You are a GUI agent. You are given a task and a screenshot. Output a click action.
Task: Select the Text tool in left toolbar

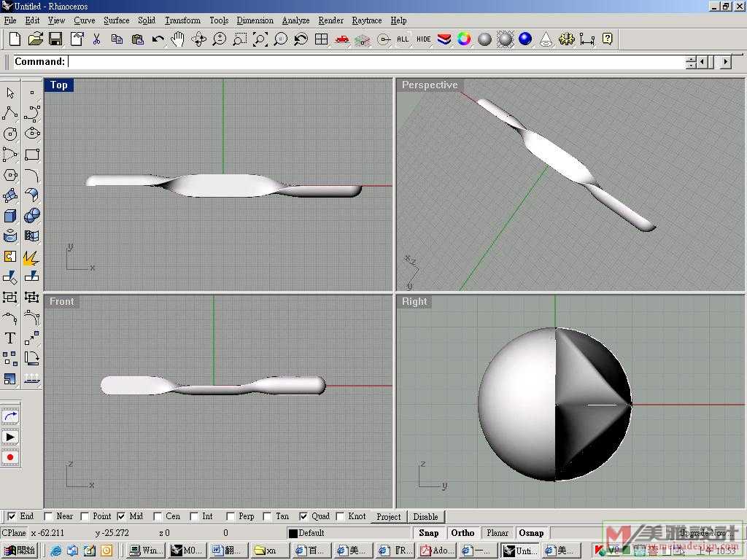point(10,338)
